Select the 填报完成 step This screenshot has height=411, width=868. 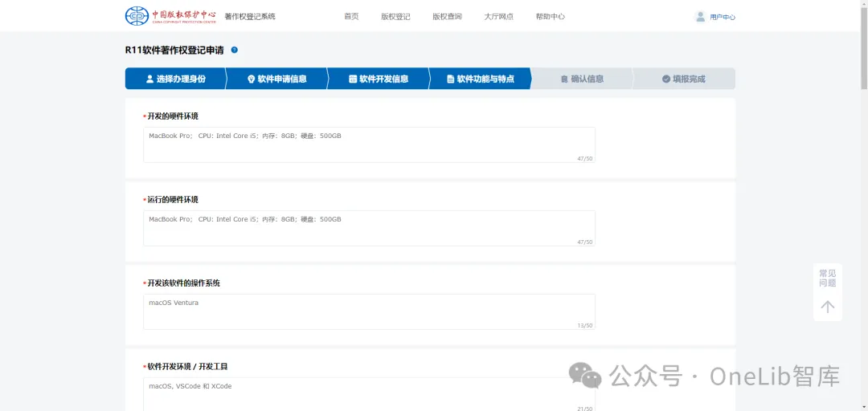(x=684, y=79)
